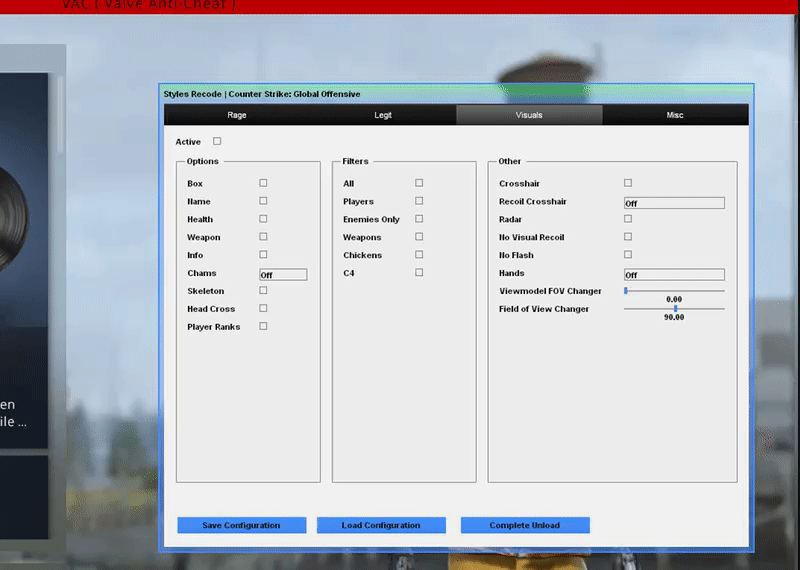Open the Chams dropdown
Screen dimensions: 800x570
pyautogui.click(x=283, y=275)
